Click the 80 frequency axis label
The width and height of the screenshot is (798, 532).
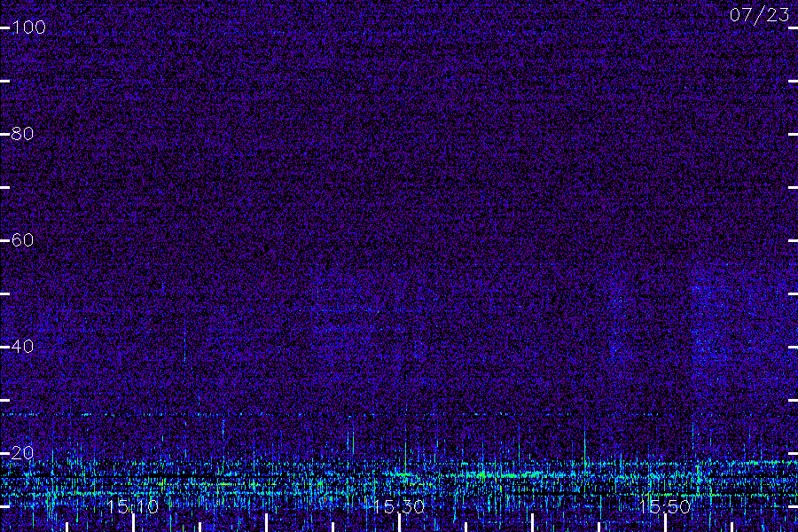pos(22,134)
